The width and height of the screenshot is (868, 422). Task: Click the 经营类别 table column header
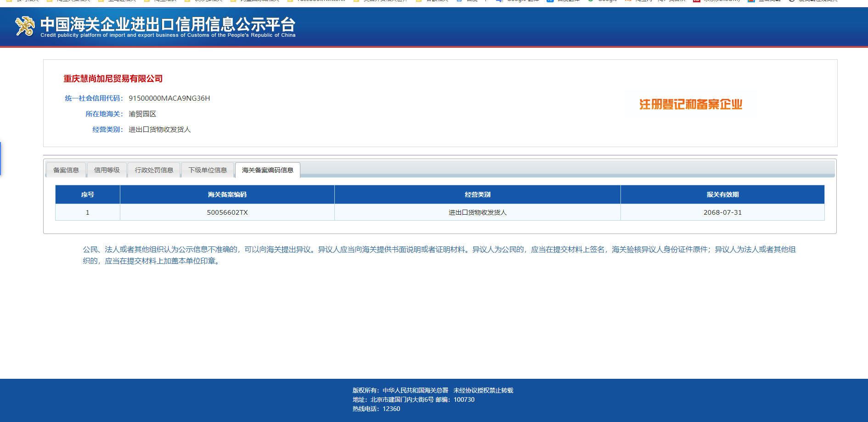[x=478, y=194]
